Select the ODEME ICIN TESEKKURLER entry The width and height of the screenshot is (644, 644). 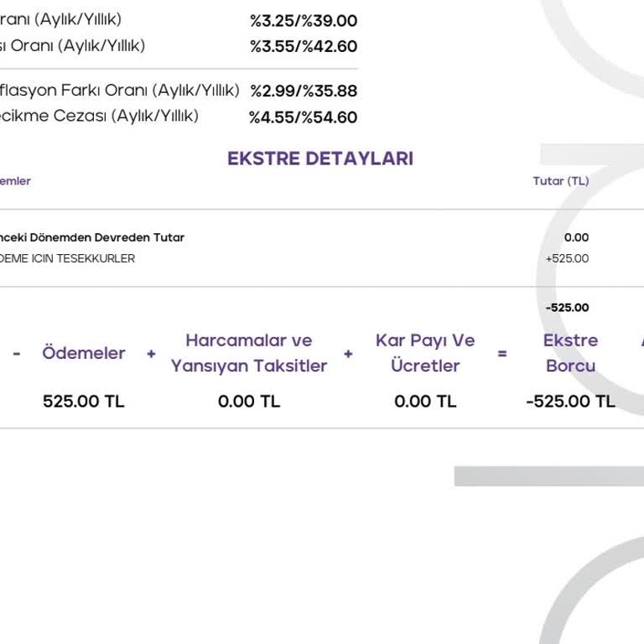click(67, 258)
